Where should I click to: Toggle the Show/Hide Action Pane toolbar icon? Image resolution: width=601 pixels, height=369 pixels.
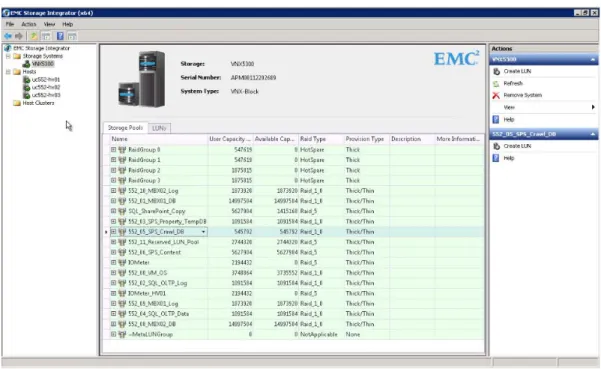(x=72, y=36)
